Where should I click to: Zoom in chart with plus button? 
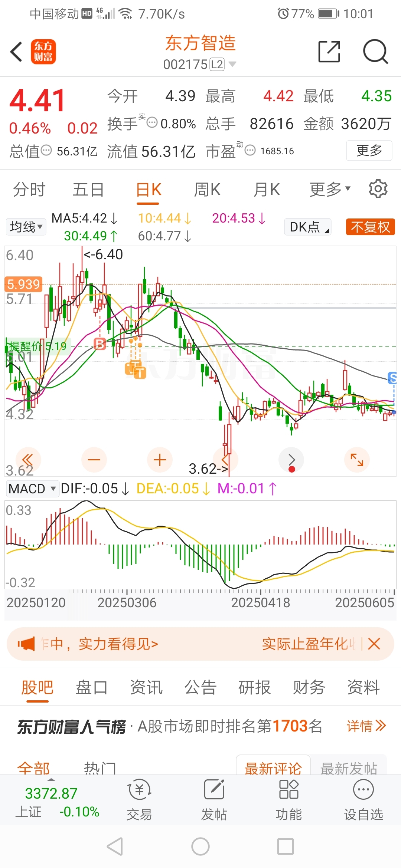point(160,460)
